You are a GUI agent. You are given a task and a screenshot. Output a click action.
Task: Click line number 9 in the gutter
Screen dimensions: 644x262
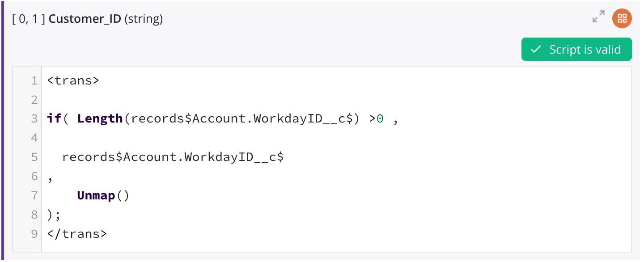34,233
